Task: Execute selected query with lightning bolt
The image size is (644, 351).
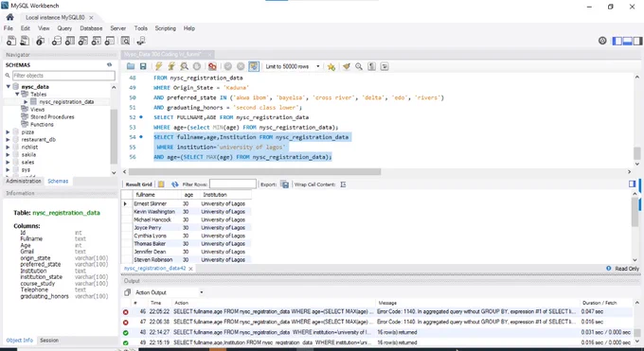Action: pyautogui.click(x=158, y=66)
